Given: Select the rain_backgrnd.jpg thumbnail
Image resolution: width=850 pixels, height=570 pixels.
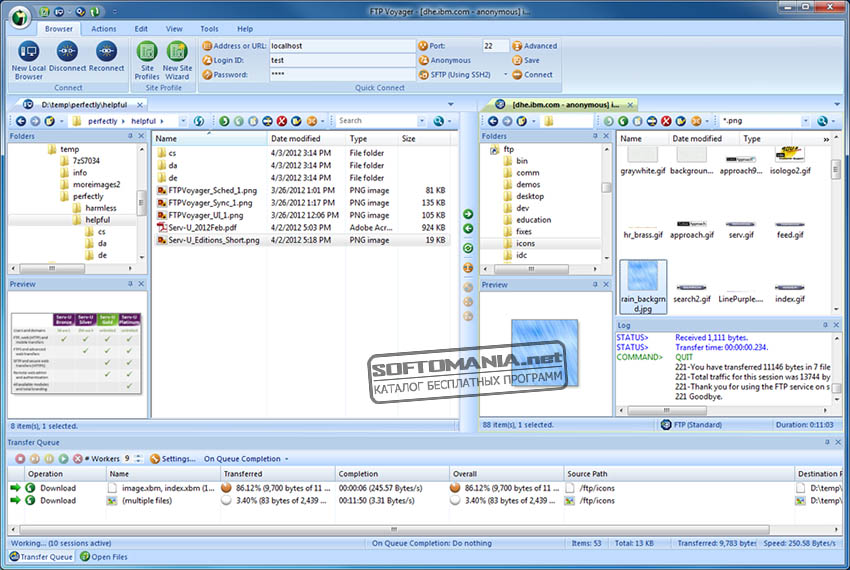Looking at the screenshot, I should click(x=643, y=287).
